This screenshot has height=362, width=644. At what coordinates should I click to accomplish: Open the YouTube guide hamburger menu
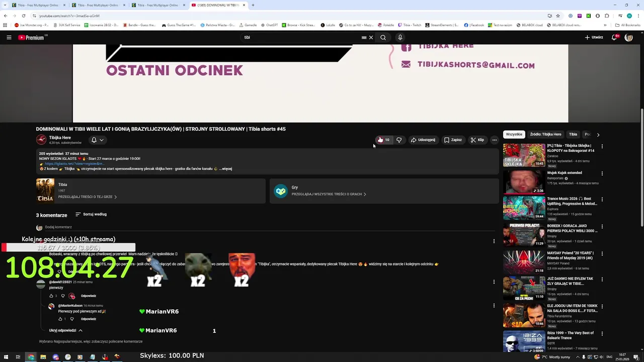9,37
